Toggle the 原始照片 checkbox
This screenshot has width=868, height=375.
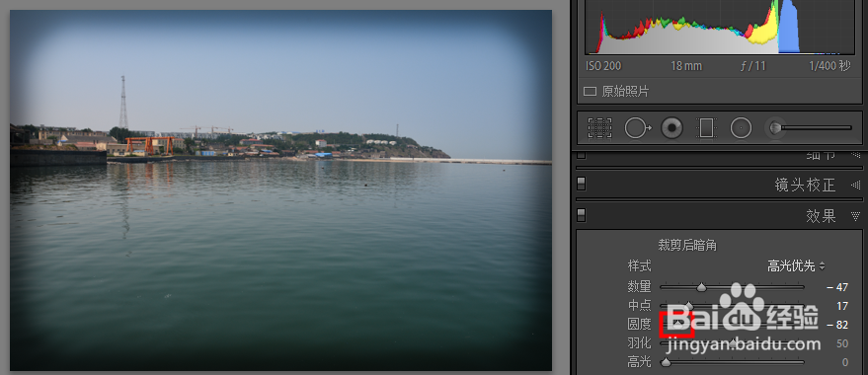tap(591, 91)
